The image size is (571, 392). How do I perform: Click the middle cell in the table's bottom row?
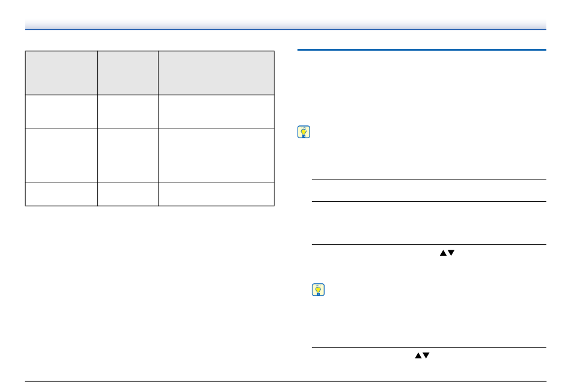pos(128,194)
